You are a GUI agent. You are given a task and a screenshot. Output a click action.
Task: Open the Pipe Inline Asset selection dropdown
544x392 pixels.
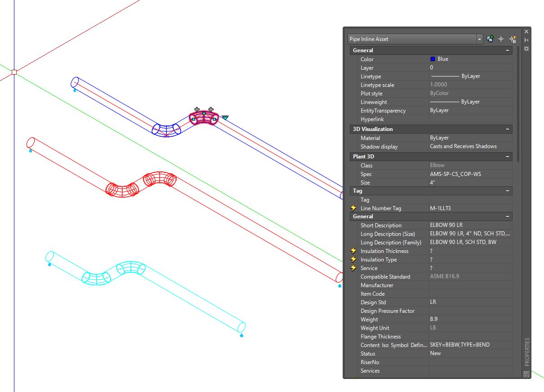(x=479, y=39)
